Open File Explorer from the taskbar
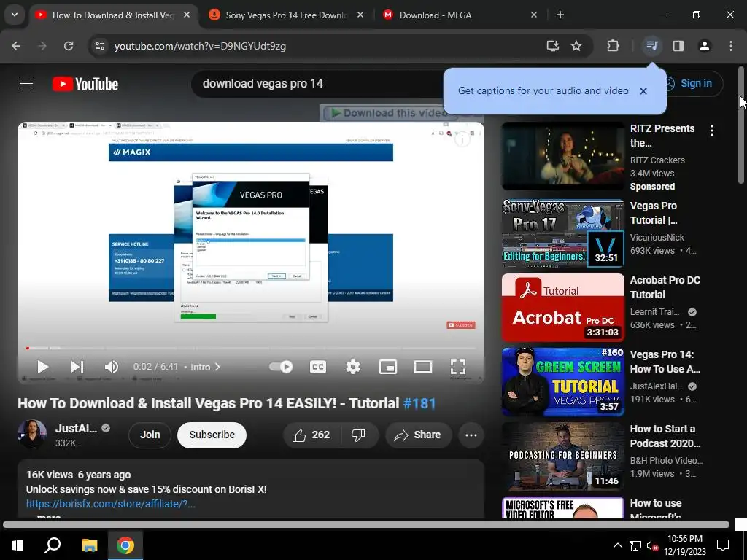 click(89, 545)
